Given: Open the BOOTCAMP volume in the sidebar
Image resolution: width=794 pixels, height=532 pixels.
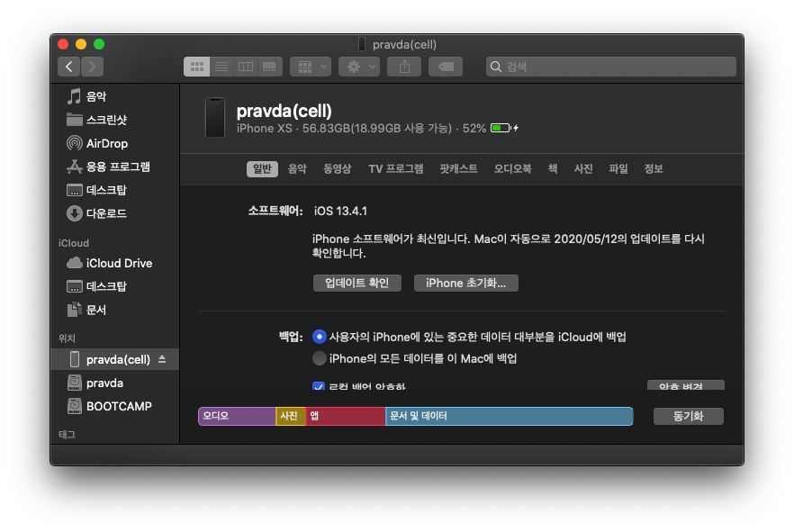Looking at the screenshot, I should click(x=110, y=406).
